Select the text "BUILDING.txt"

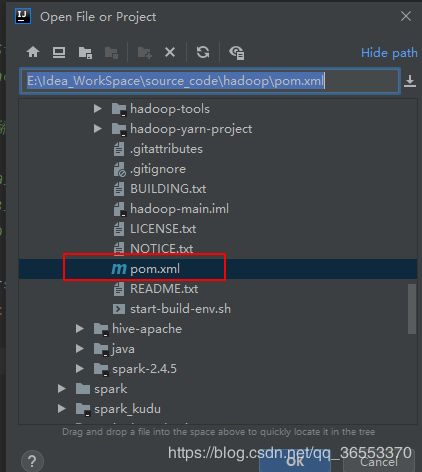point(168,189)
